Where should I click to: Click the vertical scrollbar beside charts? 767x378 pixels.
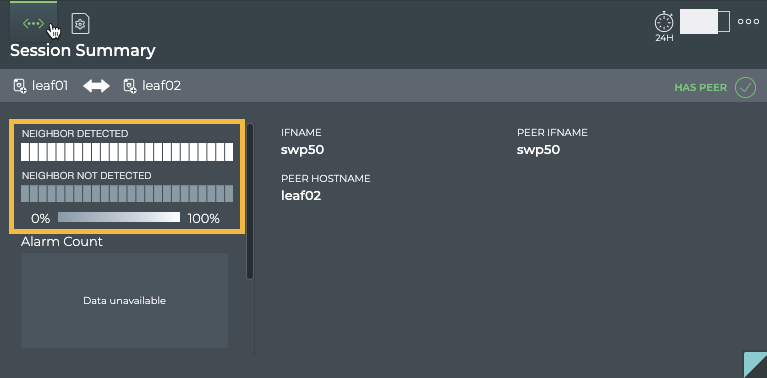250,201
